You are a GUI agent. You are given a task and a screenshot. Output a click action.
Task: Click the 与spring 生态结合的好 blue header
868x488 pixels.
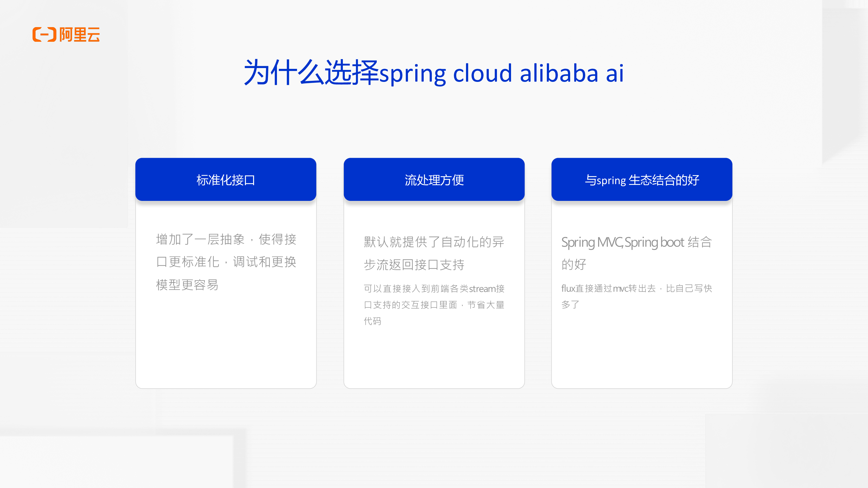642,179
